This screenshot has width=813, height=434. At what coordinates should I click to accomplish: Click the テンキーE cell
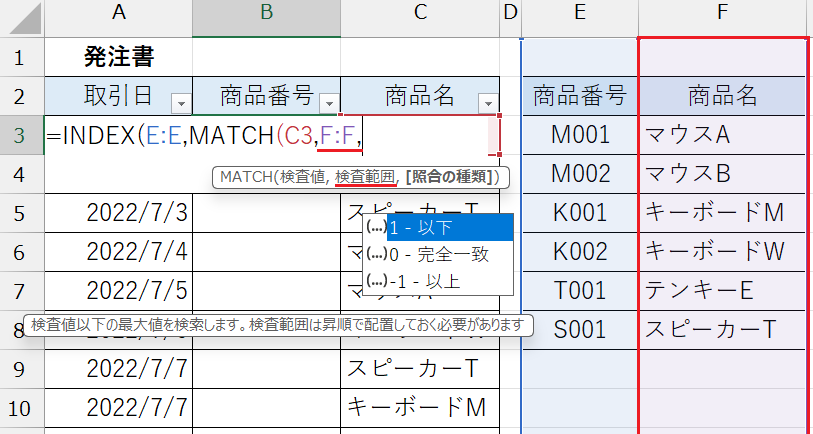[723, 291]
